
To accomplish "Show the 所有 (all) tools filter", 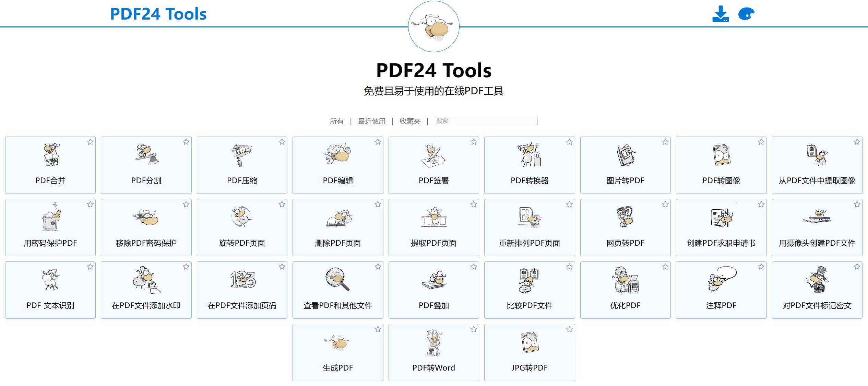I will [337, 121].
